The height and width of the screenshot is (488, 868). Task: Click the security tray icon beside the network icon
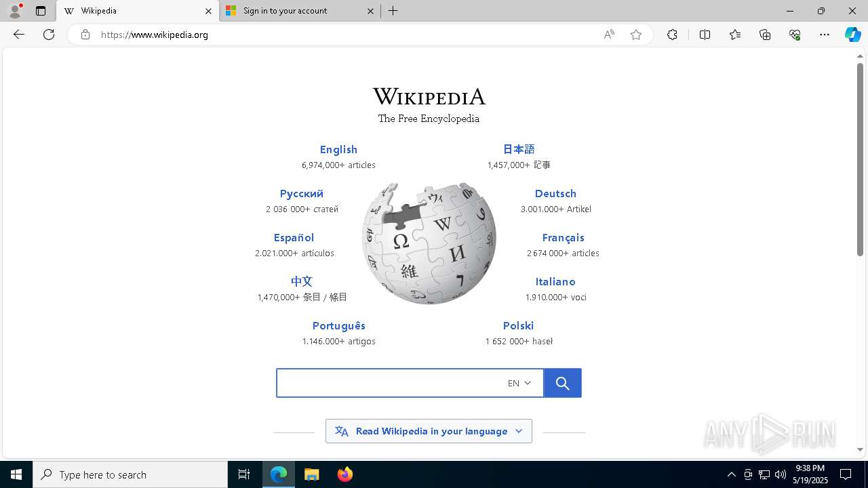point(748,474)
